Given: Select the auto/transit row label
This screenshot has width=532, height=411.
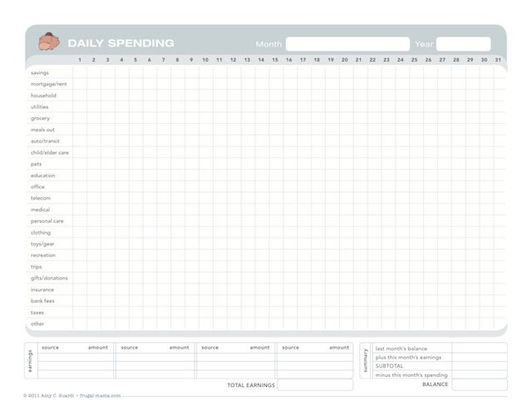Looking at the screenshot, I should tap(45, 141).
